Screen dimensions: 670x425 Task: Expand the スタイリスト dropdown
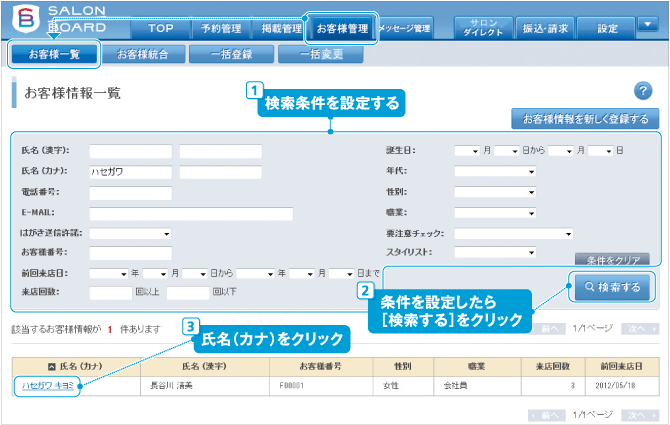pos(495,253)
